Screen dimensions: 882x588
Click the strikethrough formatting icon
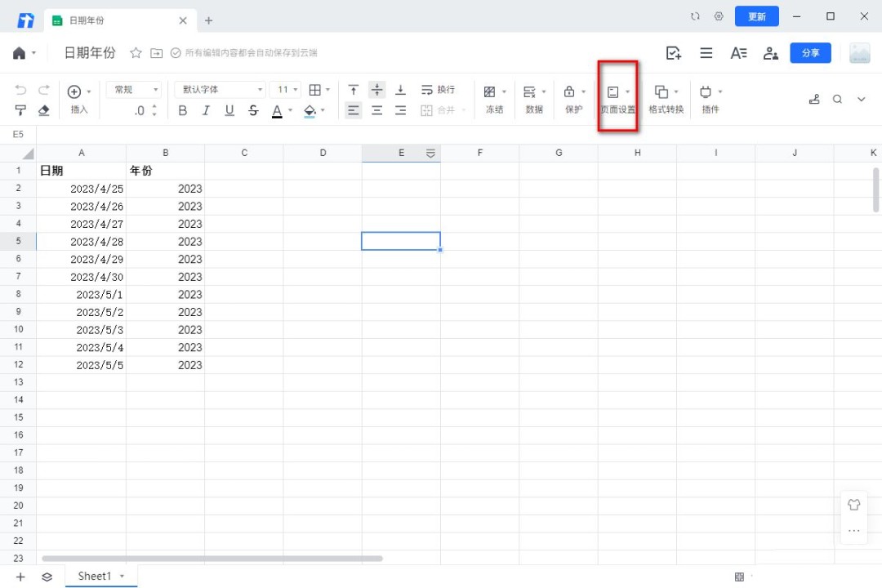[x=253, y=110]
